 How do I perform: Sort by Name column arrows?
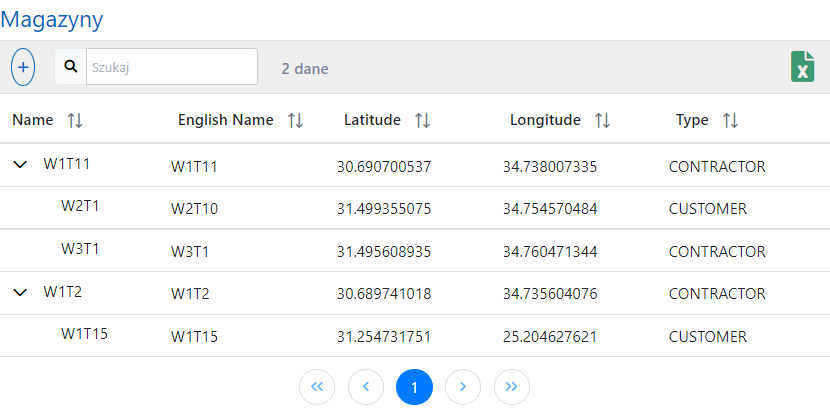pos(75,121)
